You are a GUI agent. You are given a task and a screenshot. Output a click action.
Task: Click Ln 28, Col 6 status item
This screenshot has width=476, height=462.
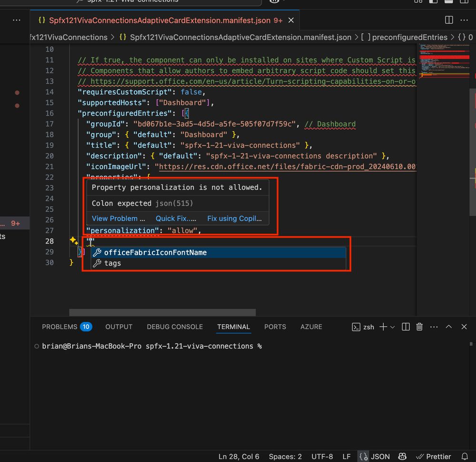click(x=238, y=457)
